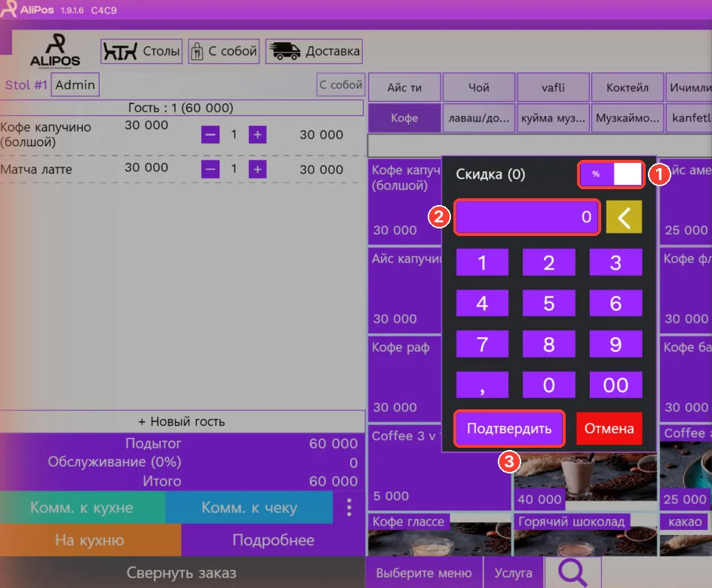712x588 pixels.
Task: Select the Кофе category tab
Action: 404,118
